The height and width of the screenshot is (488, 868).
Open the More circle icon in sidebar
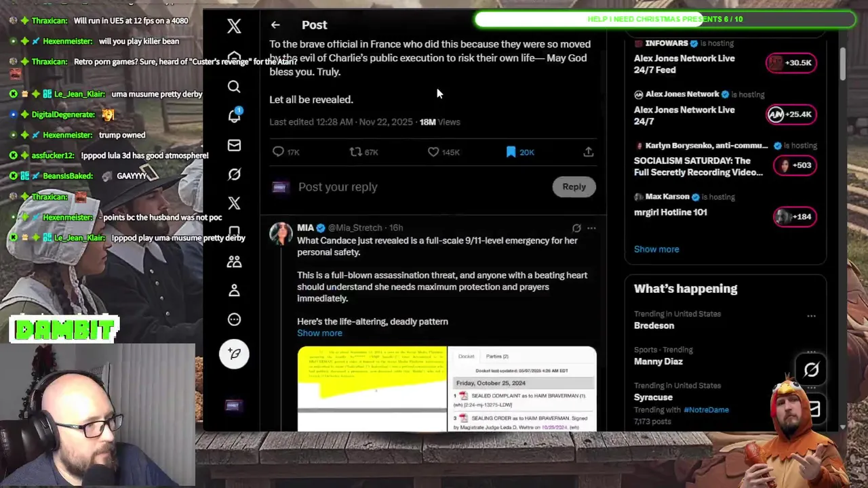pos(234,319)
